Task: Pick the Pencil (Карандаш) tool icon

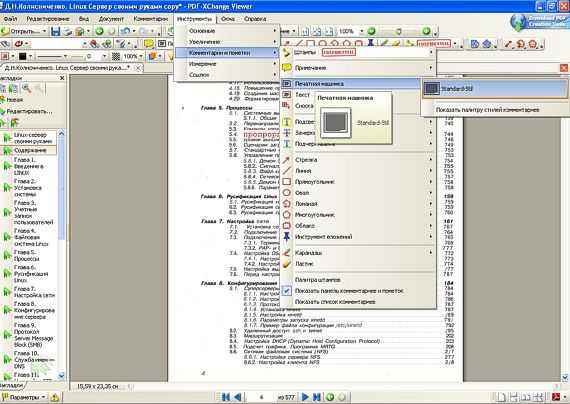Action: click(286, 253)
